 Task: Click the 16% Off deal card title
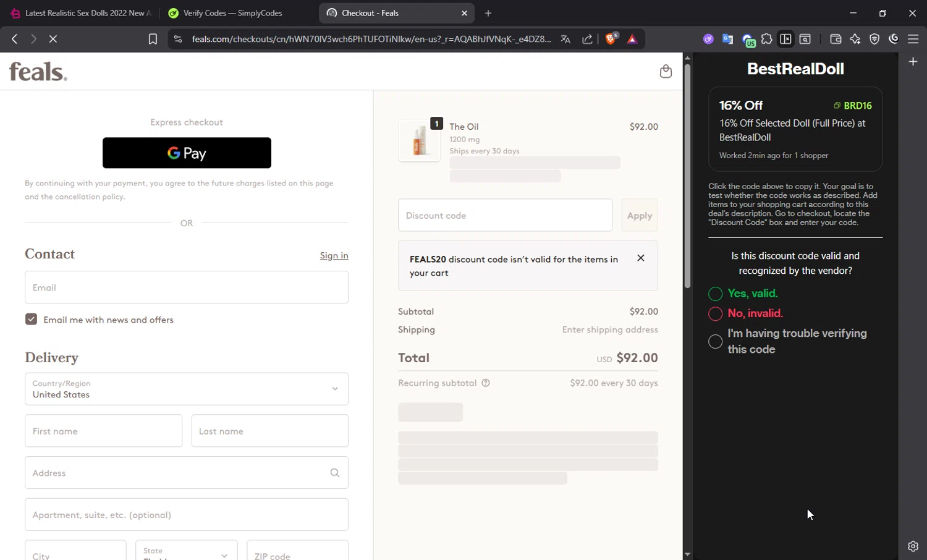(741, 105)
